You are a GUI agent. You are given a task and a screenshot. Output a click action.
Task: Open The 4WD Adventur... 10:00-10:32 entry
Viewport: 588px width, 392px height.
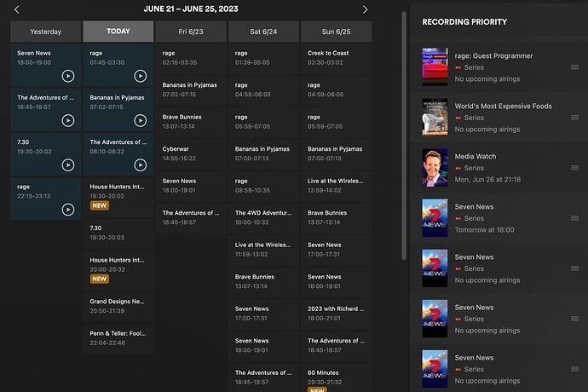click(x=263, y=217)
